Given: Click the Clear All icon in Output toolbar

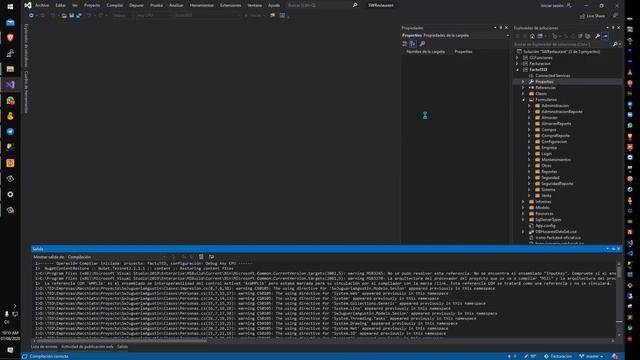Looking at the screenshot, I should (201, 257).
